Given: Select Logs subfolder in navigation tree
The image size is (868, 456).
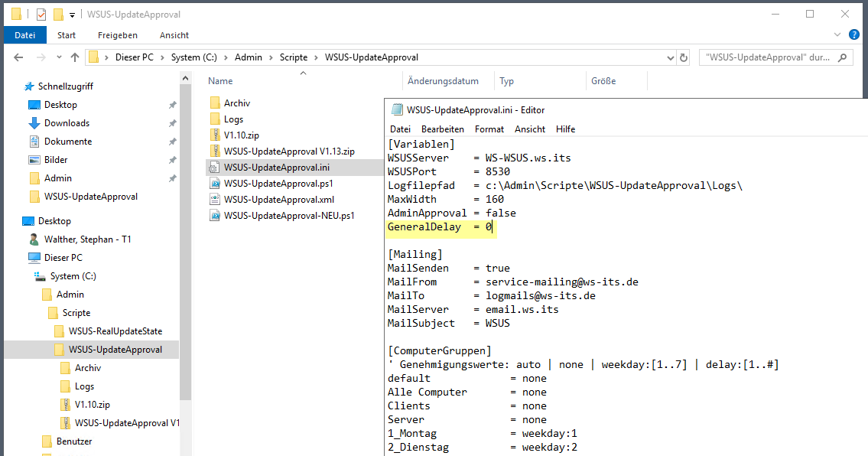Looking at the screenshot, I should click(x=84, y=386).
